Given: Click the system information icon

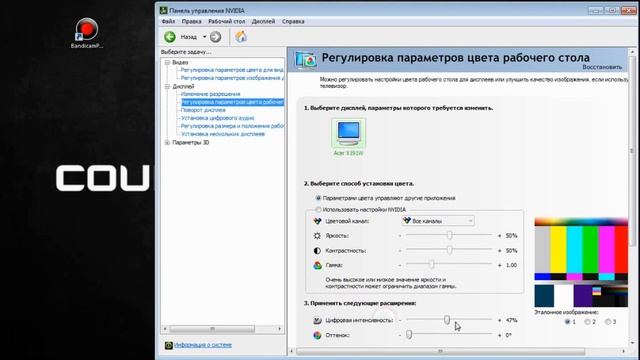Looking at the screenshot, I should 169,345.
